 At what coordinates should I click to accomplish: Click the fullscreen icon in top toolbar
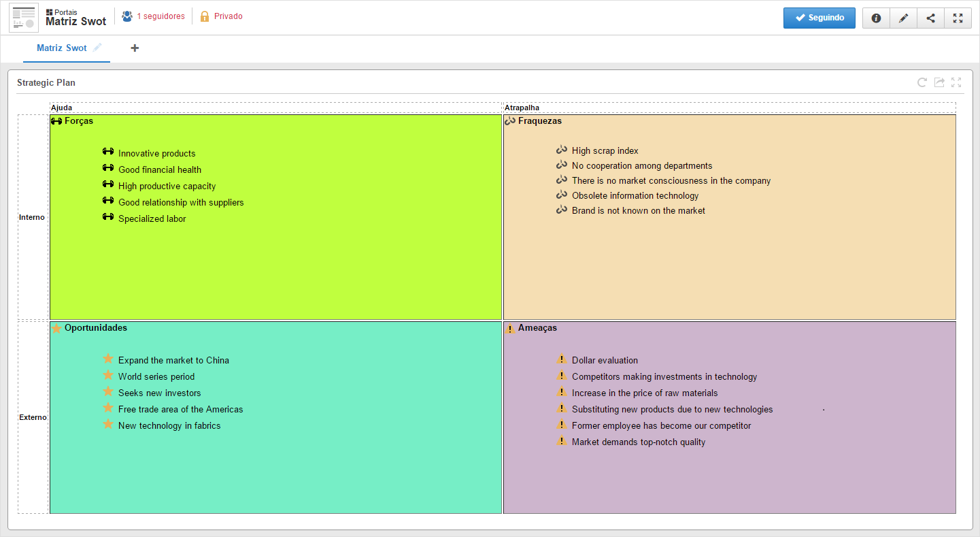click(958, 18)
